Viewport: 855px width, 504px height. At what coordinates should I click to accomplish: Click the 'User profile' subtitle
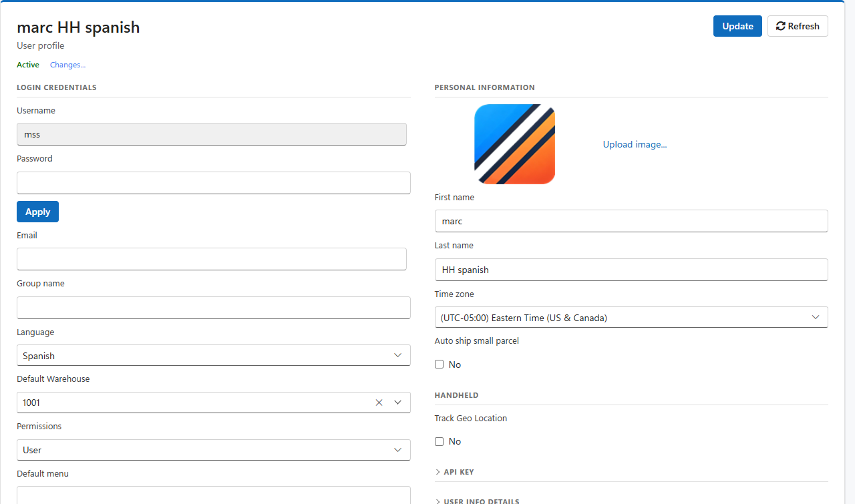point(41,46)
